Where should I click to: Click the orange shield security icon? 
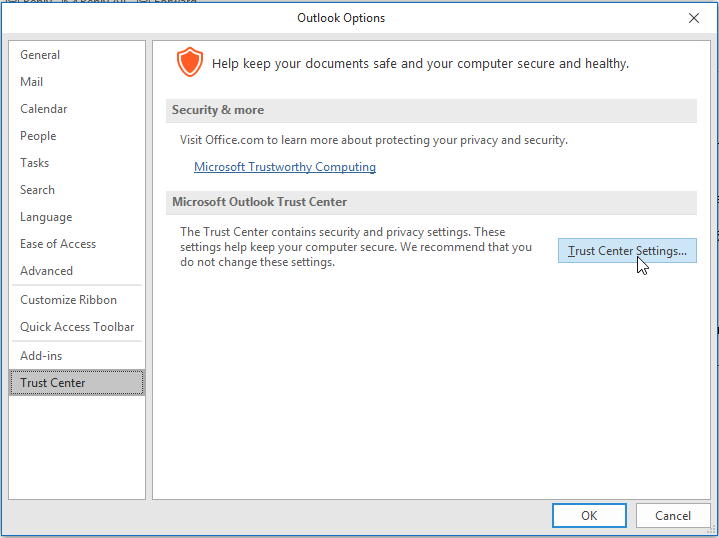[x=189, y=62]
